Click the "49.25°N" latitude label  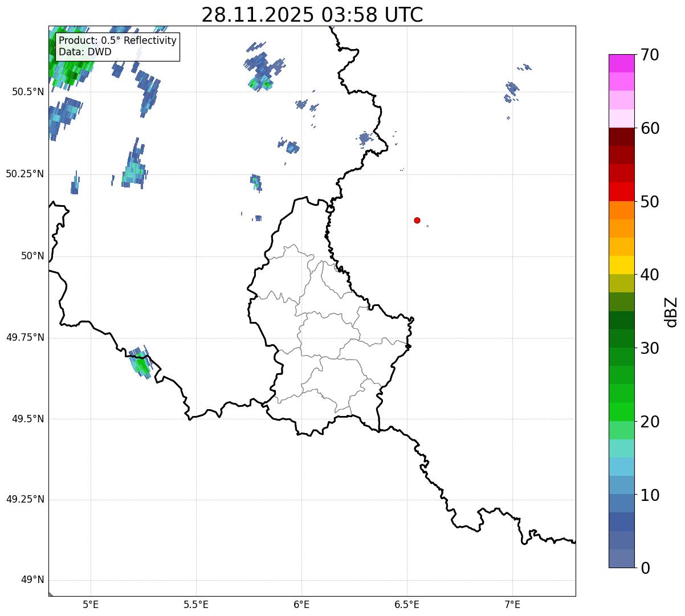[25, 499]
